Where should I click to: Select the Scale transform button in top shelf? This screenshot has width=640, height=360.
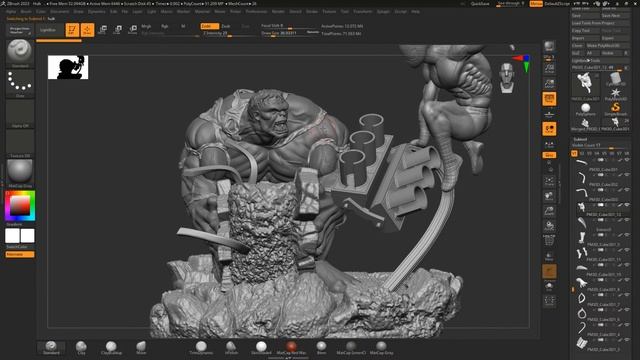(x=118, y=30)
